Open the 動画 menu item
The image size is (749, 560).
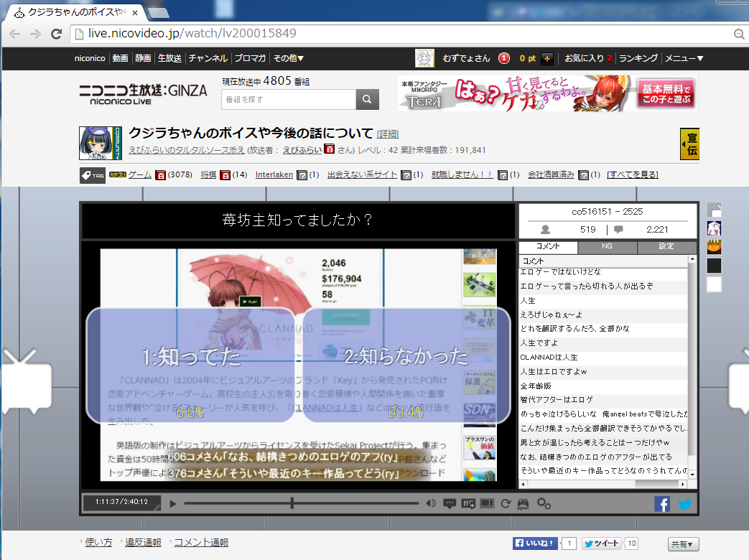pos(120,58)
